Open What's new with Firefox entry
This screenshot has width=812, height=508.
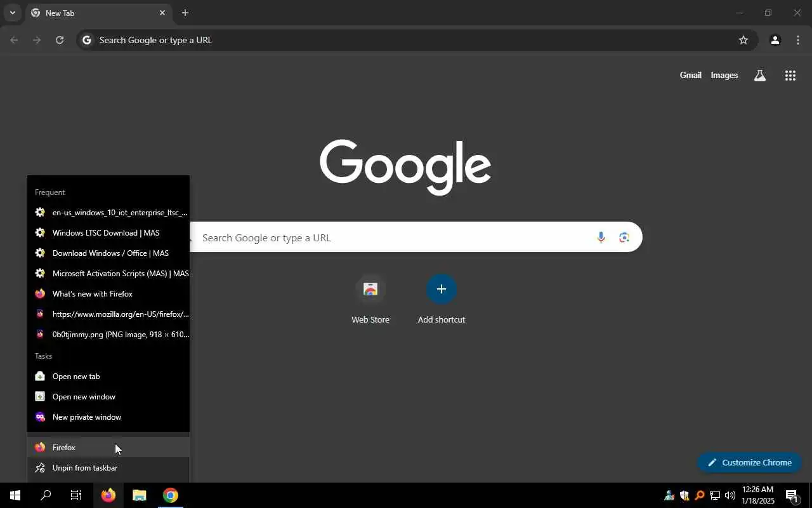[x=108, y=294]
